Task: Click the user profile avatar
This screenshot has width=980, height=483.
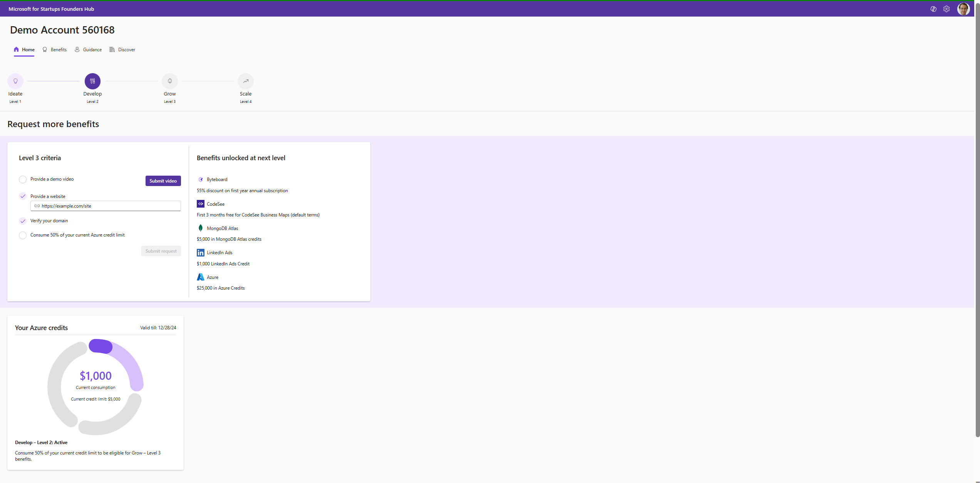Action: (963, 9)
